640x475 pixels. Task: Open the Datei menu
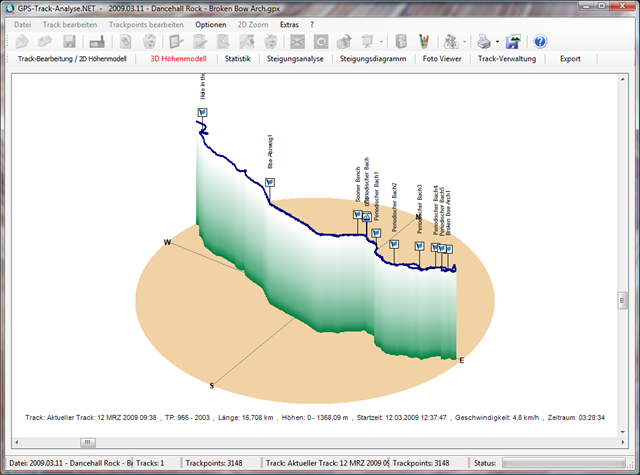(22, 23)
